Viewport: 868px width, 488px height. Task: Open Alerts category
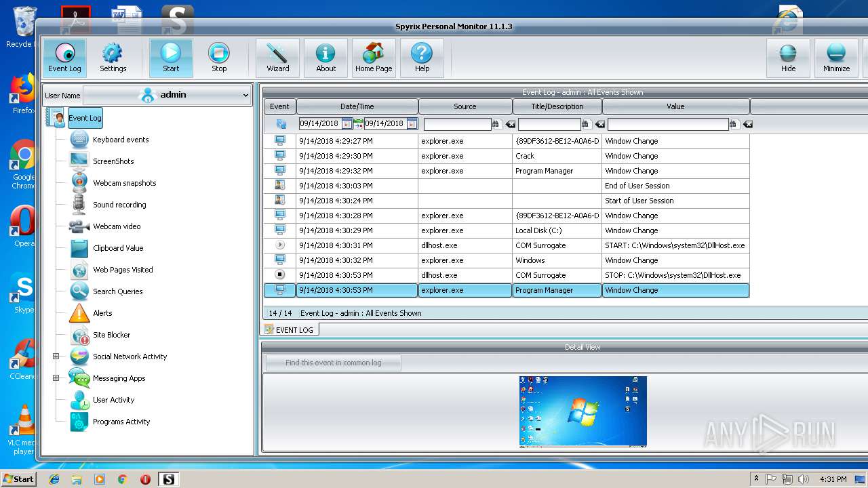[102, 313]
